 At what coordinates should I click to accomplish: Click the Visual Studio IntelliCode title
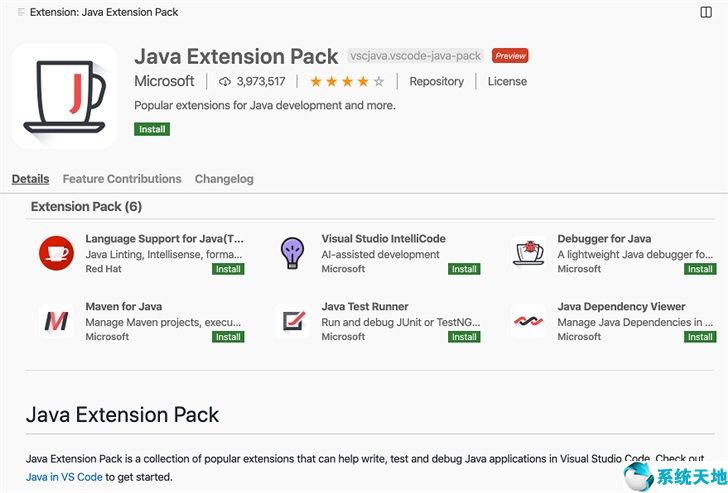coord(384,239)
